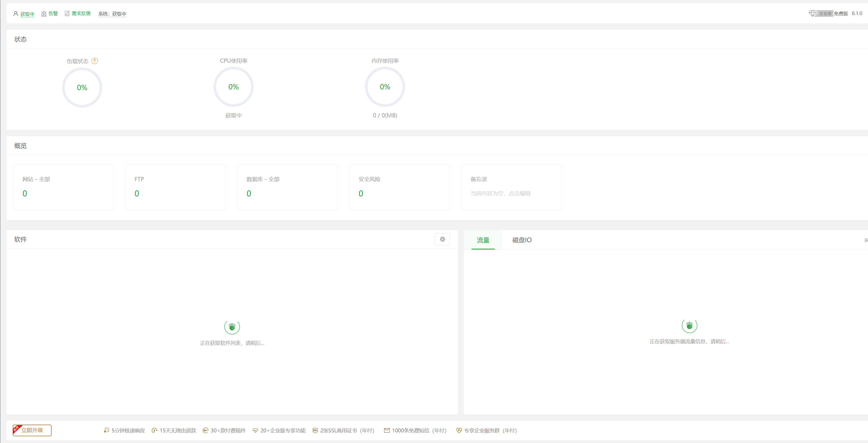Click the 立即升级 upgrade button
Image resolution: width=868 pixels, height=443 pixels.
coord(32,430)
